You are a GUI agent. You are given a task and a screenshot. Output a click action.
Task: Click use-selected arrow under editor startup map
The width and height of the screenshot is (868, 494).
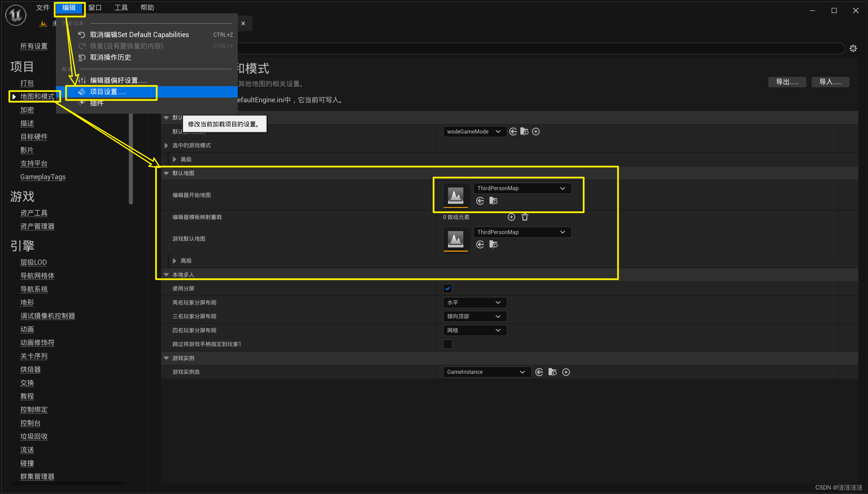click(480, 201)
